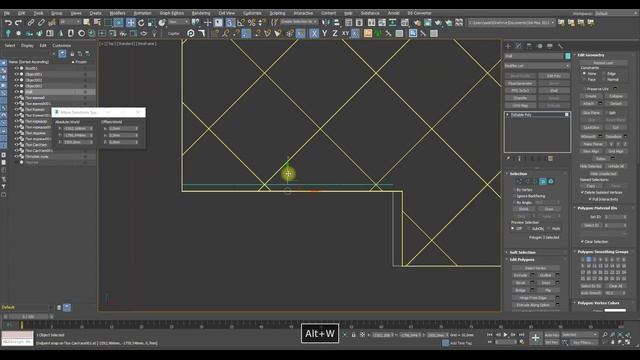
Task: Open the reference coordinate system dropdown
Action: pos(178,22)
